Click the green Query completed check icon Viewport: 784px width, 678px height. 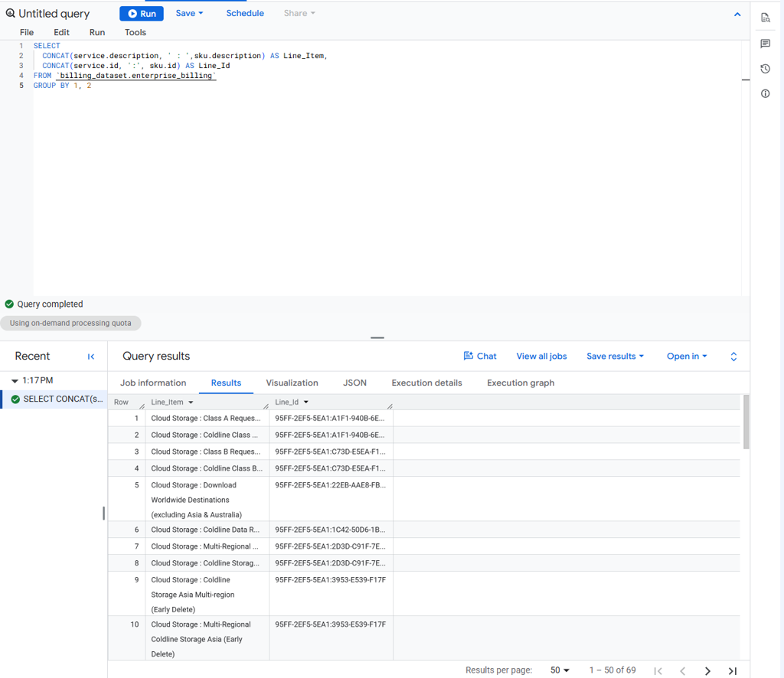point(9,304)
